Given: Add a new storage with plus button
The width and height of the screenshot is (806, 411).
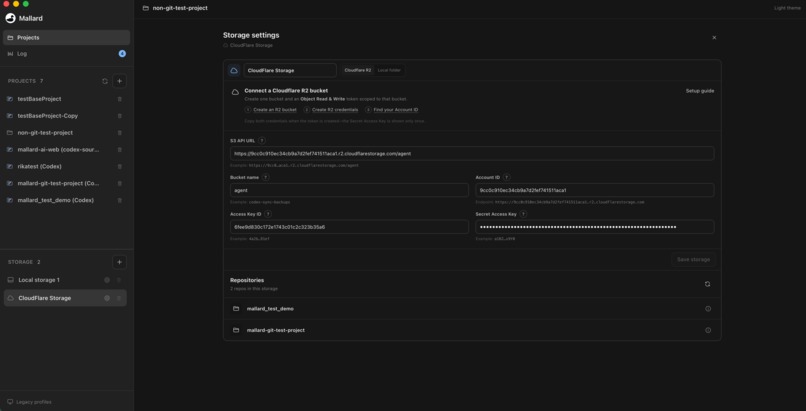Looking at the screenshot, I should click(x=119, y=262).
